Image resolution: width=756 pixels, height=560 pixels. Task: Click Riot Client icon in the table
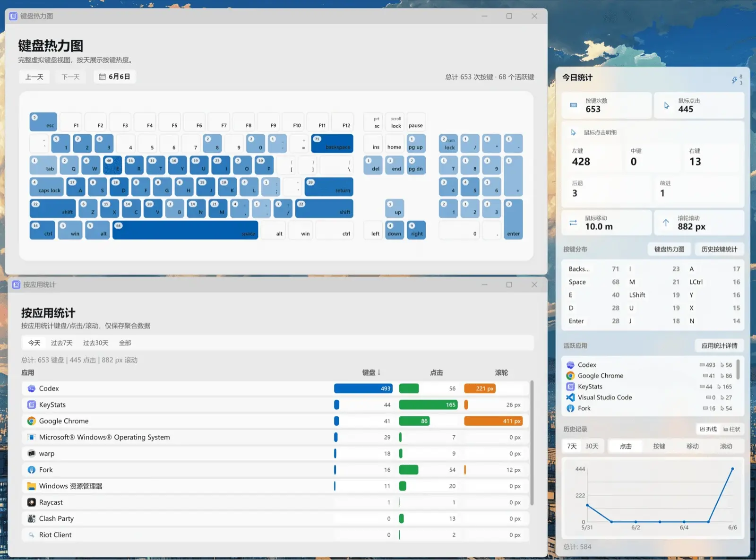pos(31,535)
